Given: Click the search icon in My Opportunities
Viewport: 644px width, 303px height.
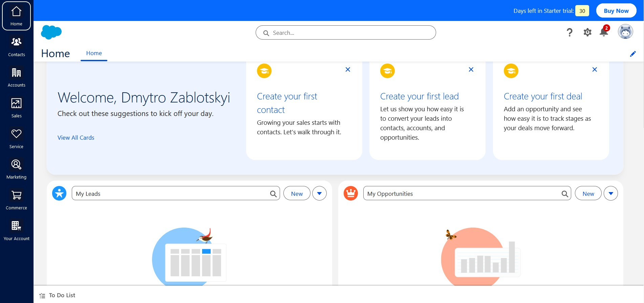Looking at the screenshot, I should 565,194.
